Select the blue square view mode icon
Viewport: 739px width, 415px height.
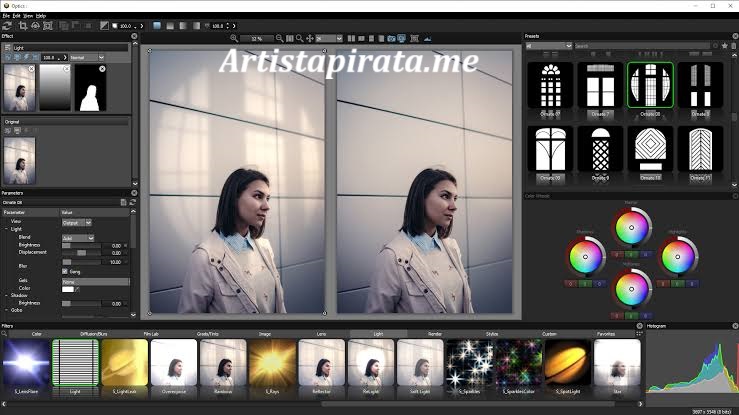coord(157,26)
